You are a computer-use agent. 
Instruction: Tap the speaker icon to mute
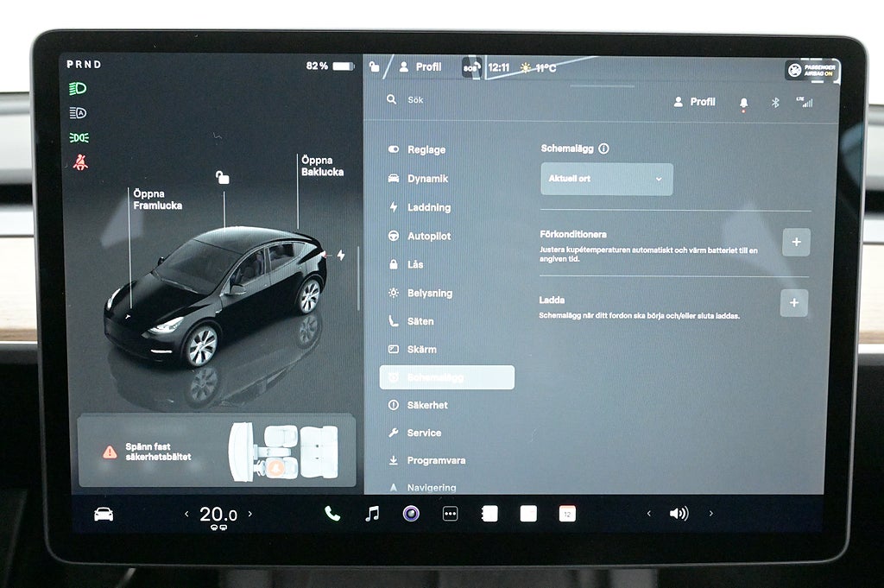click(679, 514)
